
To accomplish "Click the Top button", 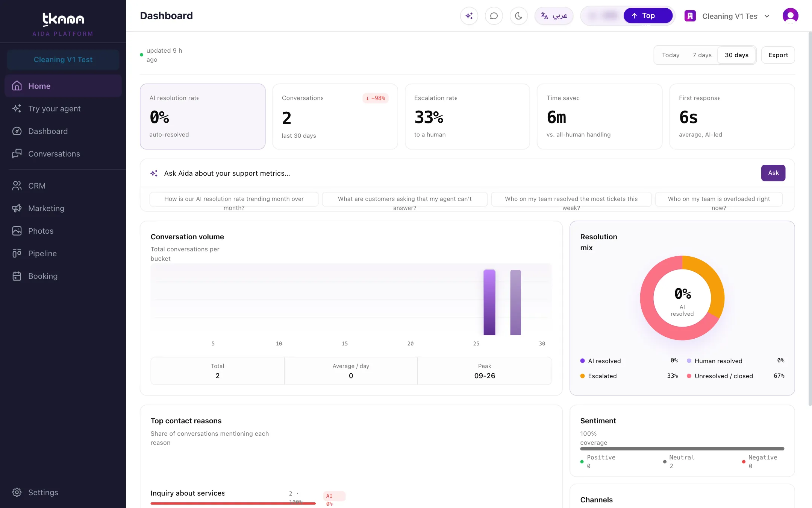I will (648, 16).
